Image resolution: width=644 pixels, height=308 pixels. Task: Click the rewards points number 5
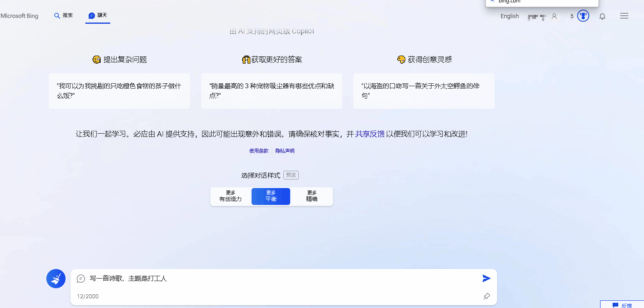(572, 16)
